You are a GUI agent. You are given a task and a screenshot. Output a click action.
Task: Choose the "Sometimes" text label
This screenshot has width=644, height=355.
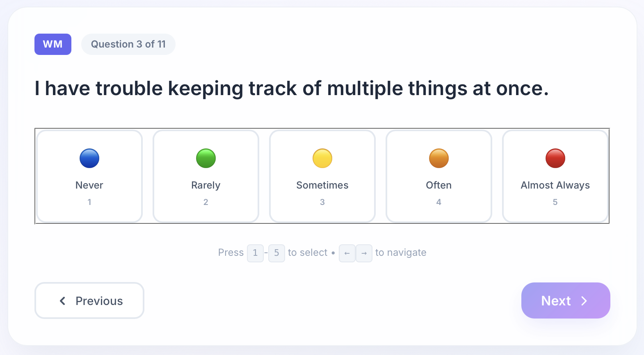(322, 185)
